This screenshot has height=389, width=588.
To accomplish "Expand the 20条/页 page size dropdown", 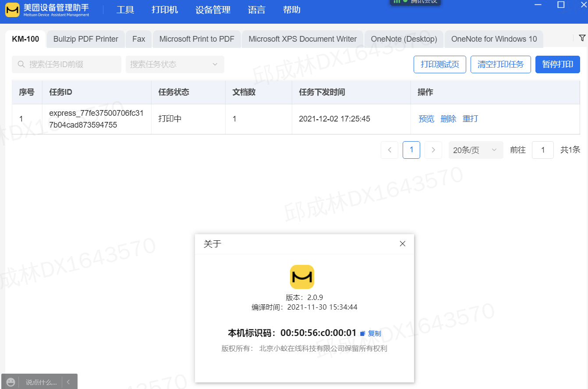I will (x=475, y=150).
